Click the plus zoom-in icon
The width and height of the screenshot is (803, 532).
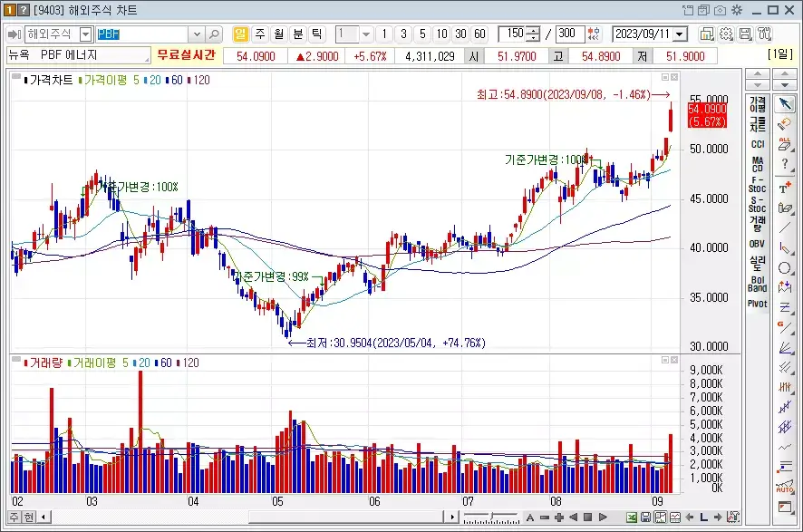click(x=558, y=517)
